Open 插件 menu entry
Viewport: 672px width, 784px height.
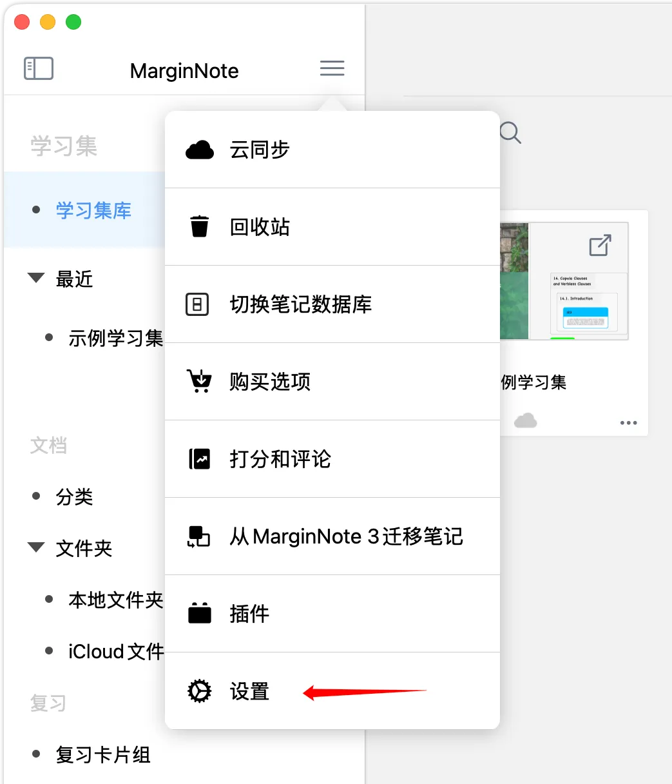pos(332,614)
